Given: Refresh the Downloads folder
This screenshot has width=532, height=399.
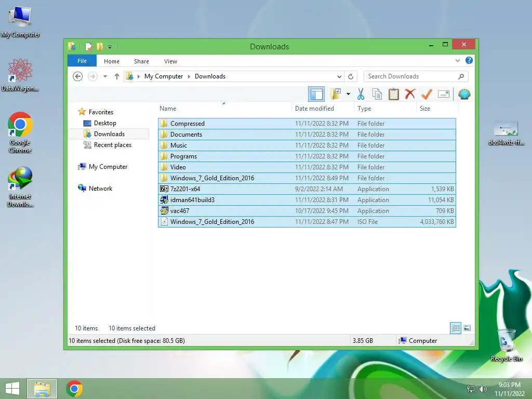Looking at the screenshot, I should pos(351,77).
